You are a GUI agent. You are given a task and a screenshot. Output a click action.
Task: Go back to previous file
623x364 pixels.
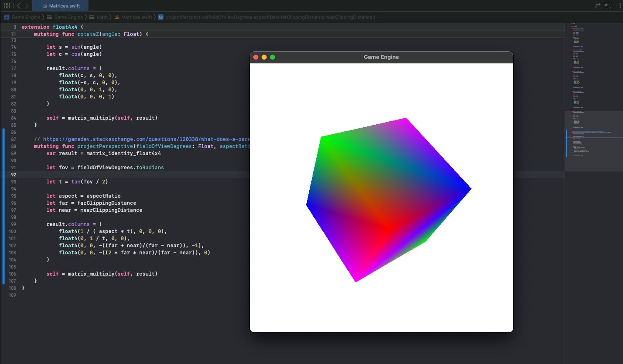tap(19, 6)
